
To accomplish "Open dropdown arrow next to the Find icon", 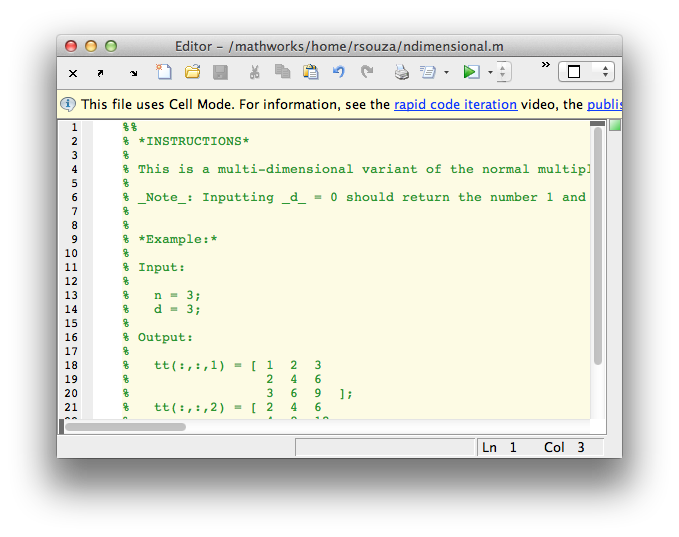I will click(x=446, y=72).
